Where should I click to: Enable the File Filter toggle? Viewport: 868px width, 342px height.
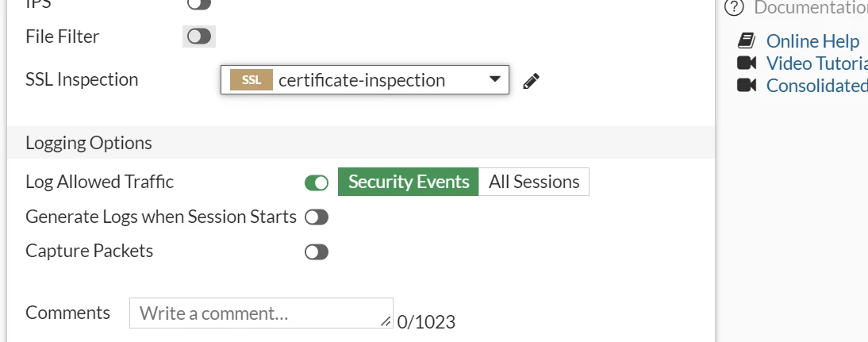[198, 37]
